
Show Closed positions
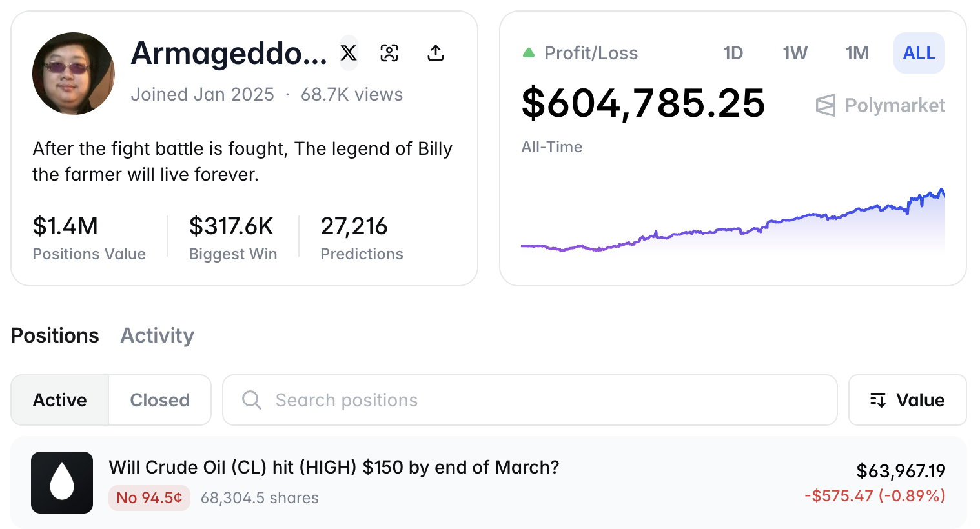[159, 400]
